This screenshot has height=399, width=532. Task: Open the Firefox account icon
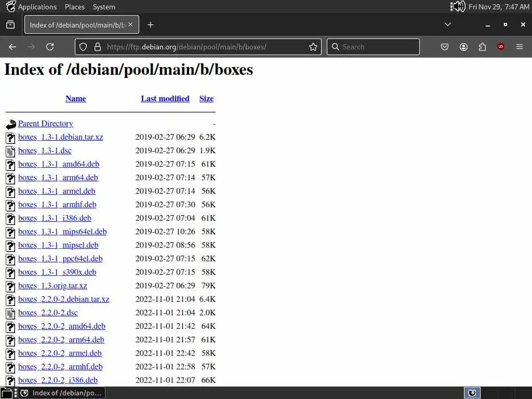click(x=463, y=47)
